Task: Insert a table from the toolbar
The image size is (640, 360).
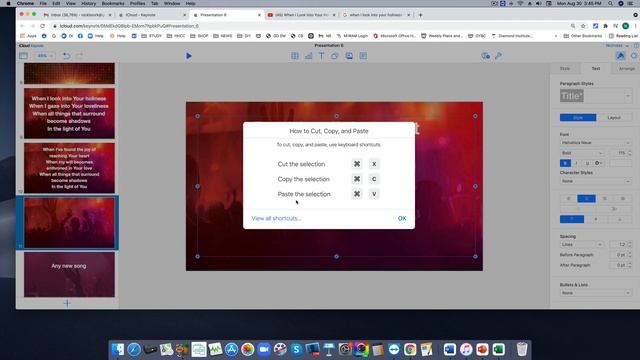Action: tap(295, 56)
